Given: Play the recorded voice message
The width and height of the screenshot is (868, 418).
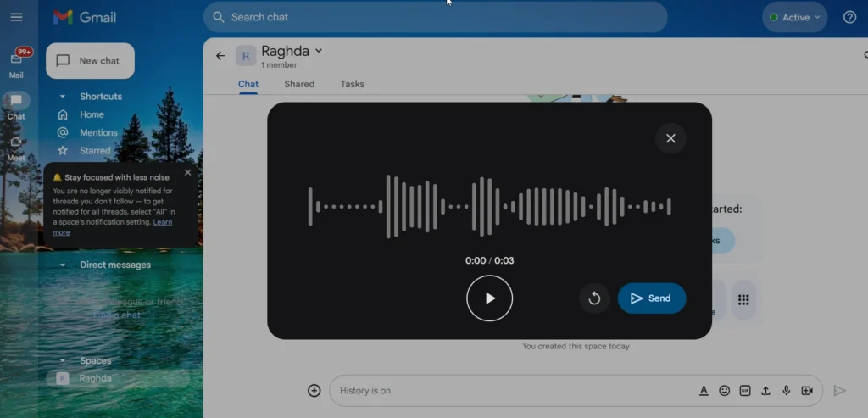Looking at the screenshot, I should pyautogui.click(x=489, y=298).
